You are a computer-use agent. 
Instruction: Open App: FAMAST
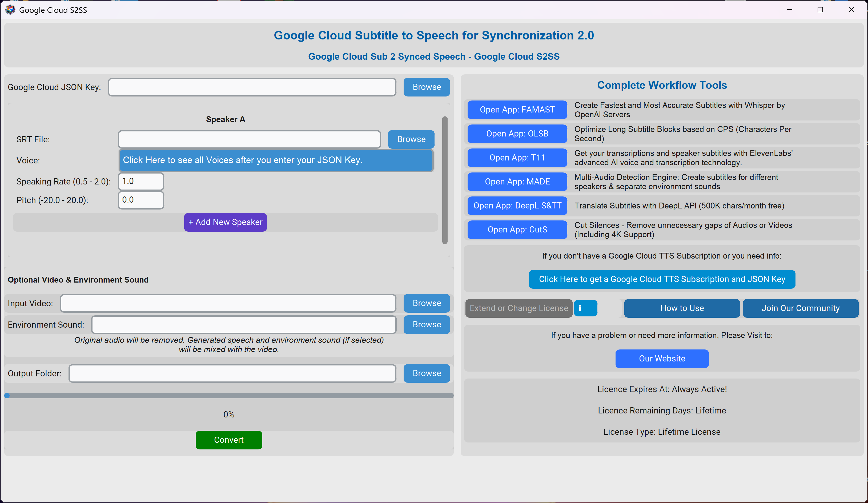pyautogui.click(x=517, y=110)
